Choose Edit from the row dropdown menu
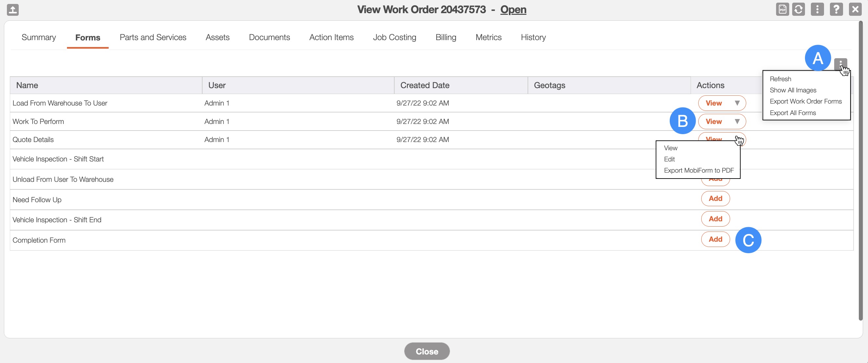The height and width of the screenshot is (363, 868). (669, 159)
